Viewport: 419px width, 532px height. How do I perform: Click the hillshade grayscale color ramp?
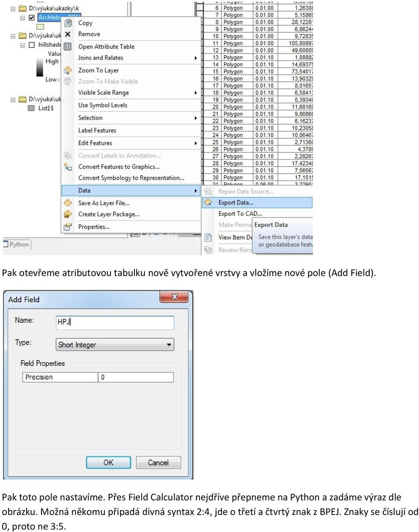pyautogui.click(x=40, y=67)
